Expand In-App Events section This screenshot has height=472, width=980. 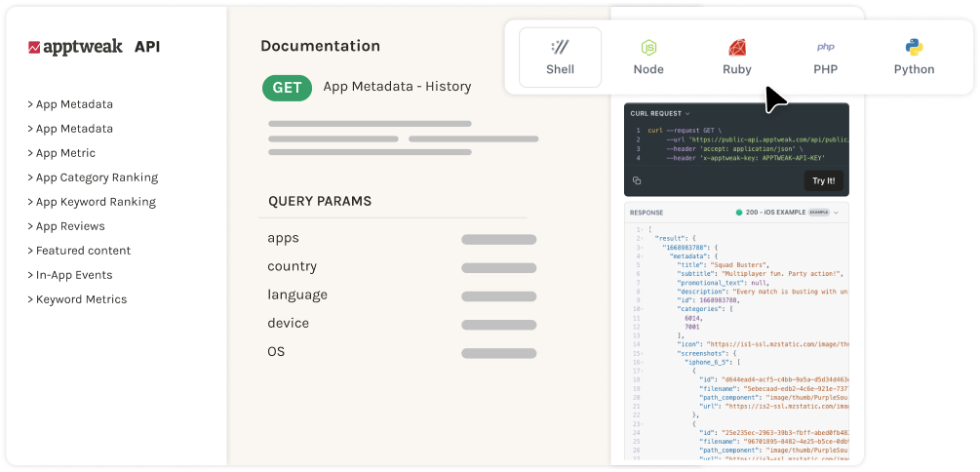(x=70, y=275)
